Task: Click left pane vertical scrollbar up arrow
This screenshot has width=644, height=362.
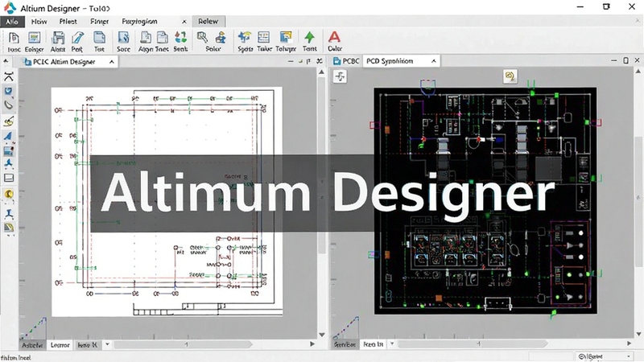Action: [x=321, y=72]
